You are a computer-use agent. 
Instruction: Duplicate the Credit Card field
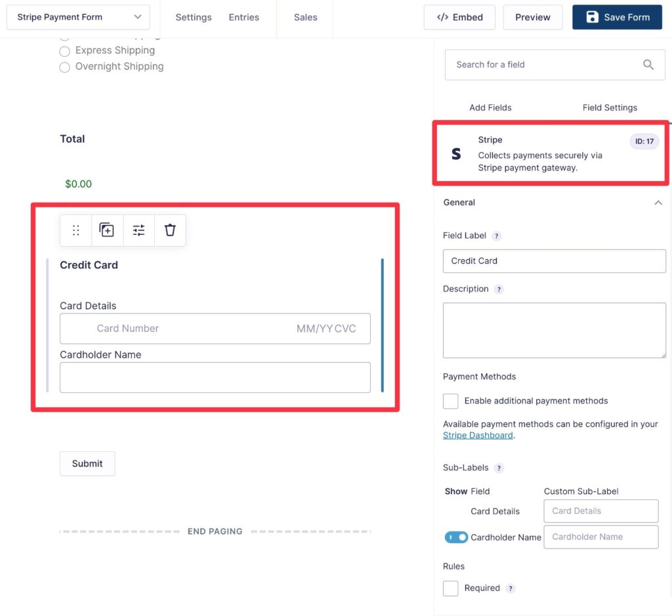[x=107, y=230]
